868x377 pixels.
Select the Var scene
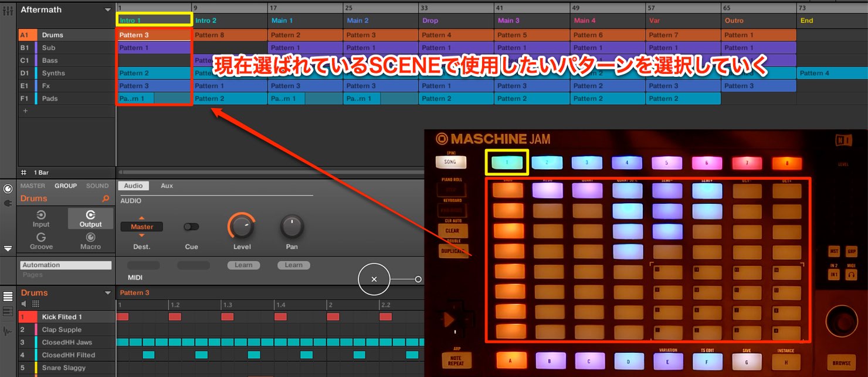(x=683, y=21)
